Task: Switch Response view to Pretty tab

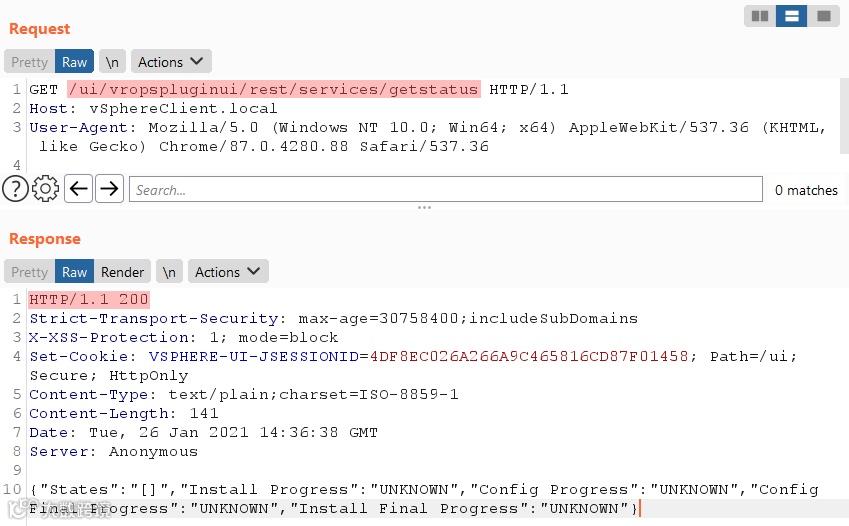Action: pyautogui.click(x=29, y=272)
